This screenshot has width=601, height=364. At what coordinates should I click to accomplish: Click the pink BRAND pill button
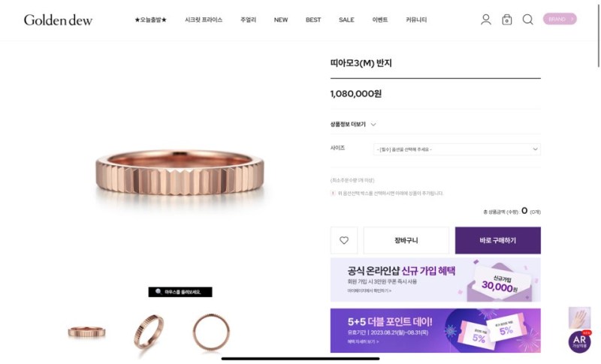click(x=560, y=19)
